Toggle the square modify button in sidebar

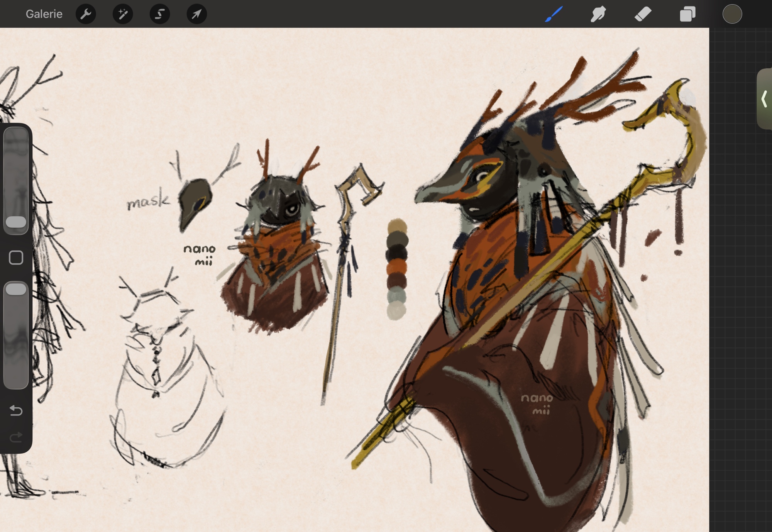click(16, 258)
